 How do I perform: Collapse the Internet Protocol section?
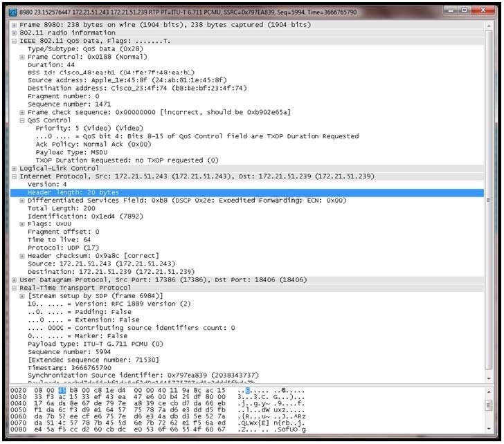tap(15, 176)
